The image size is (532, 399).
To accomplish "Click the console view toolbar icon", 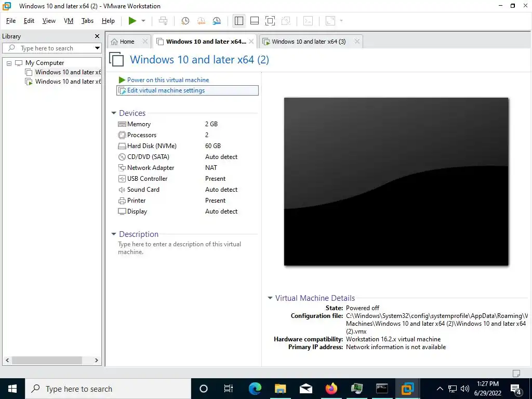I will coord(308,21).
